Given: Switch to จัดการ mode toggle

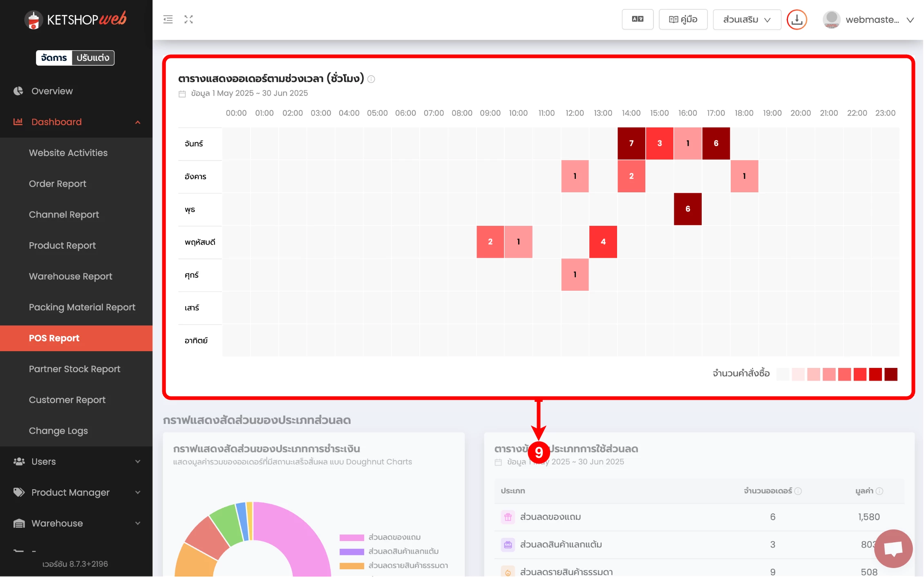Looking at the screenshot, I should [x=54, y=58].
